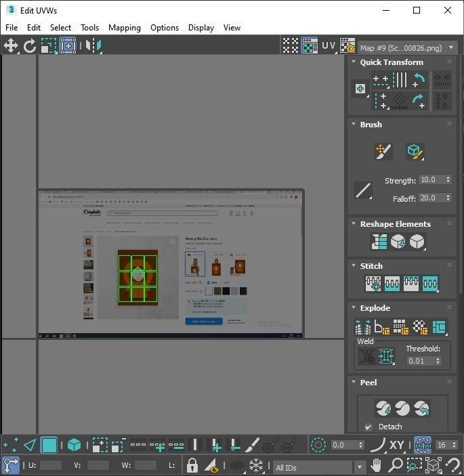
Task: Open texture properties checker gear icon
Action: [x=347, y=45]
